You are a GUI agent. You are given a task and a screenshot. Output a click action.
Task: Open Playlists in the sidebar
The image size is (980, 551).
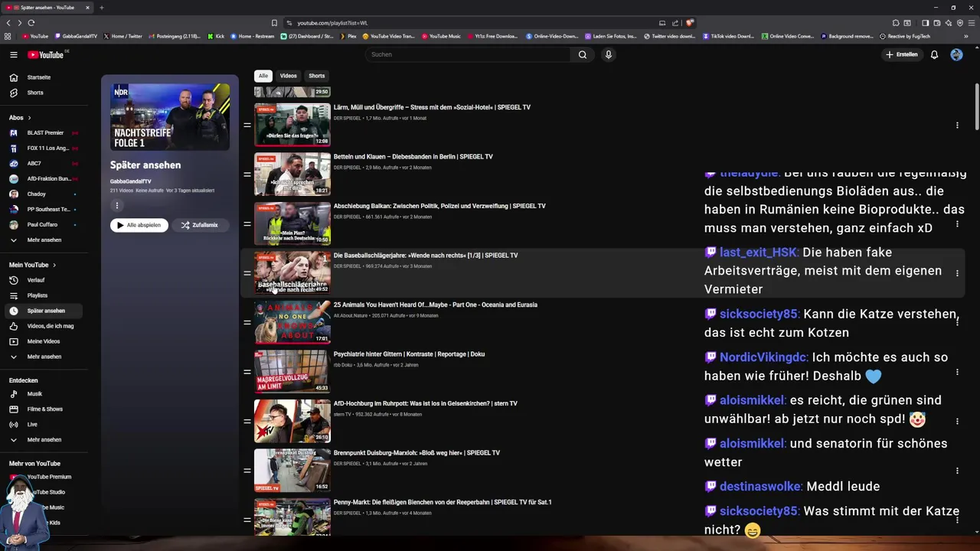click(x=43, y=295)
